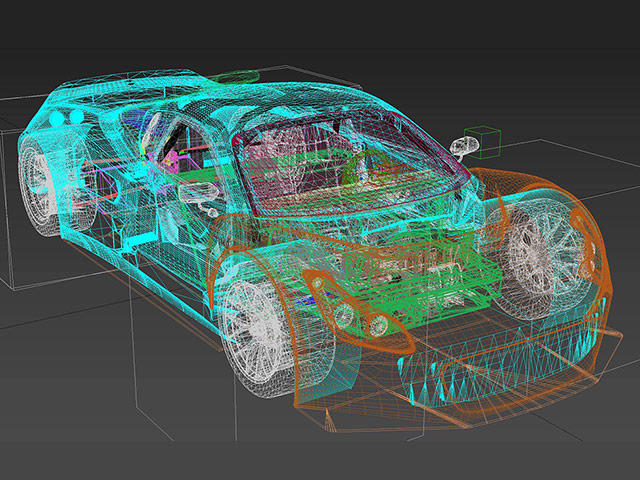Click the white side mirror beside green cube

coord(464,148)
